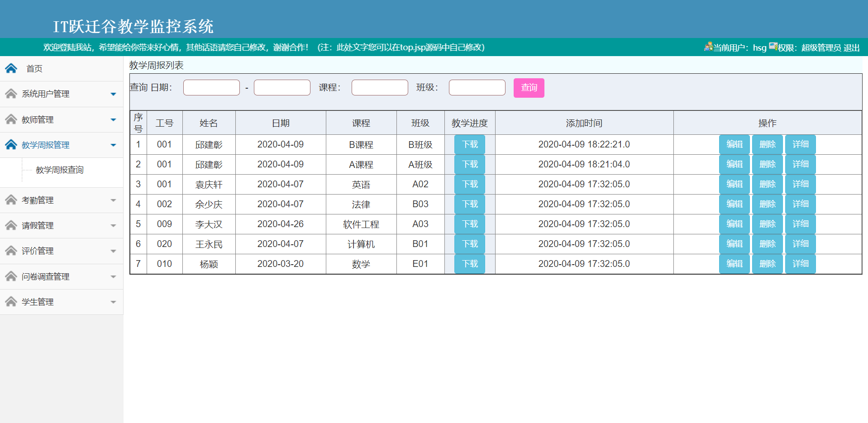Focus the end date input field
This screenshot has width=868, height=423.
(282, 87)
